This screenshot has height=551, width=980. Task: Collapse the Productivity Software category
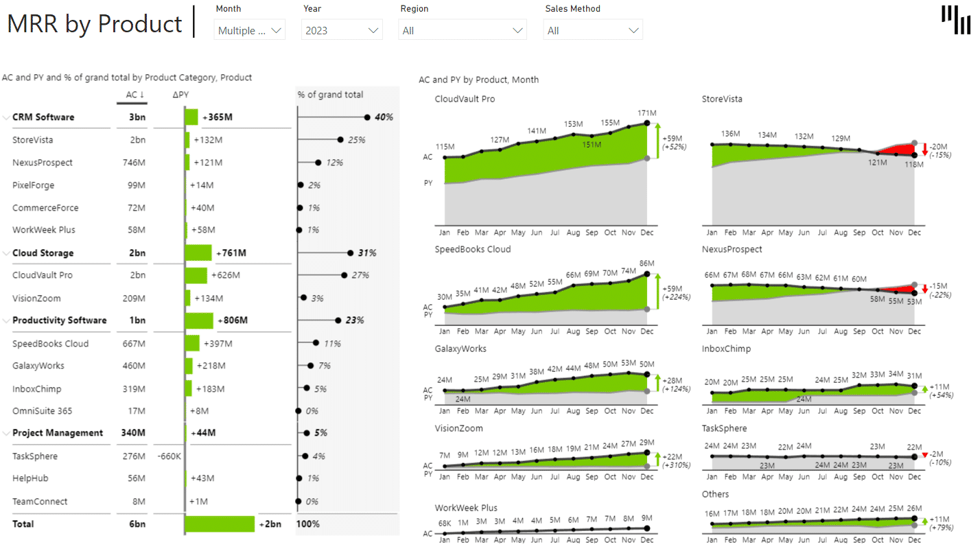(6, 320)
